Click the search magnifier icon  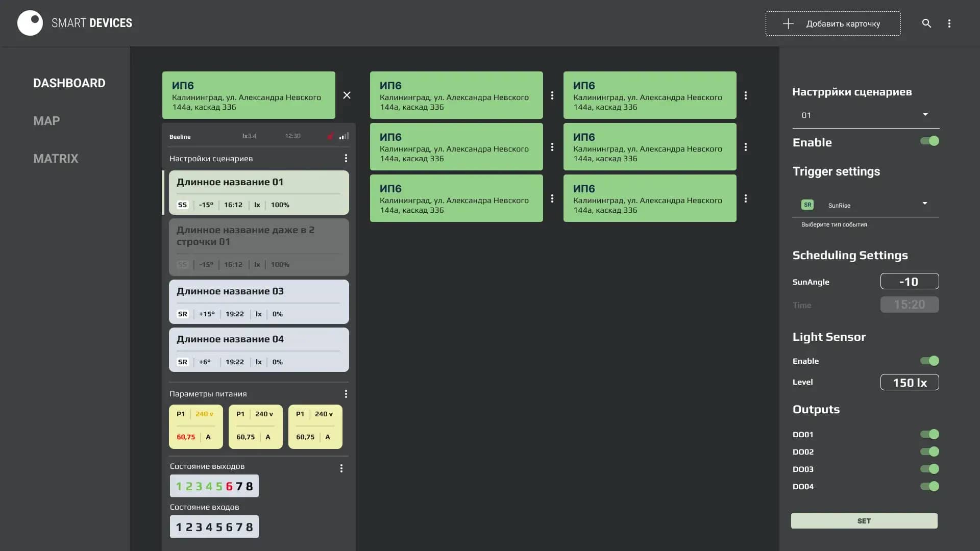pos(926,23)
